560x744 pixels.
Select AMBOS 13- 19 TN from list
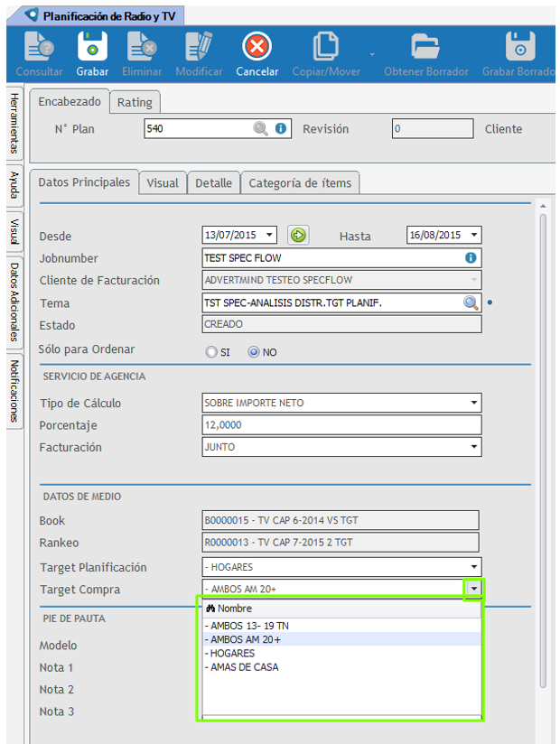[341, 626]
